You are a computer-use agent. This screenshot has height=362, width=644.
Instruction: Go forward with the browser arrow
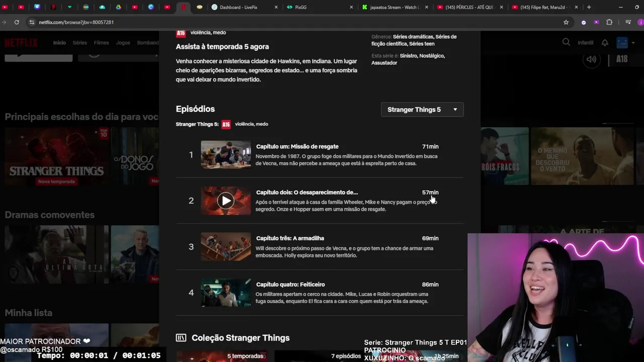coord(4,22)
